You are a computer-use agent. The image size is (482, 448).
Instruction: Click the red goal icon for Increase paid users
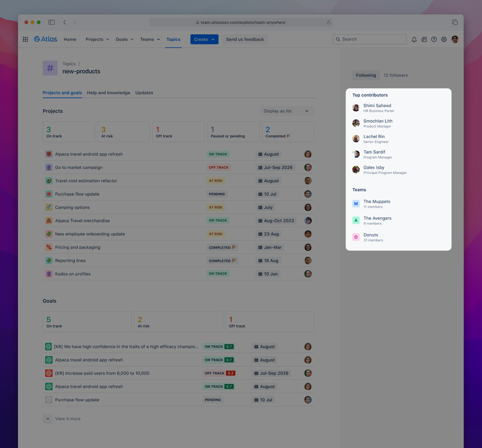click(49, 373)
